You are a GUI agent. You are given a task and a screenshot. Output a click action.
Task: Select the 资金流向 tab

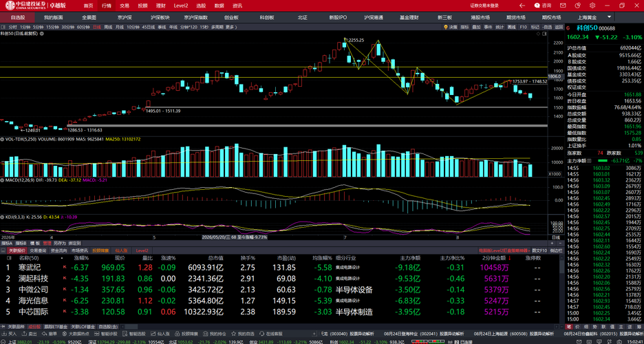coord(58,250)
